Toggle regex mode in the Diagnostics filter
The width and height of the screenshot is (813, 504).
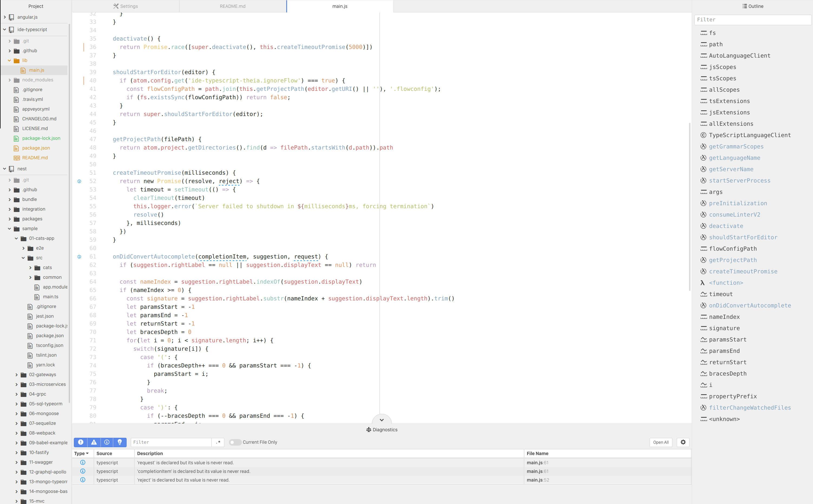pyautogui.click(x=218, y=442)
